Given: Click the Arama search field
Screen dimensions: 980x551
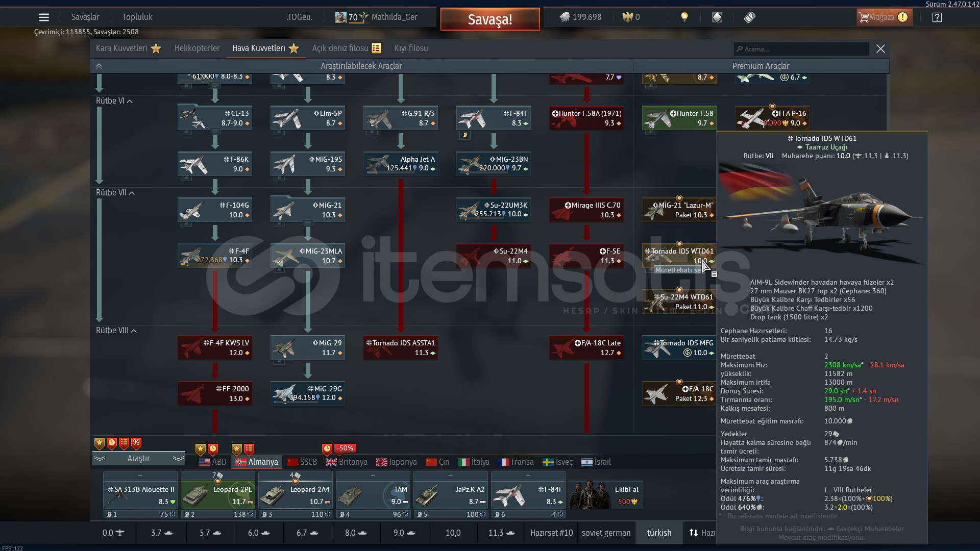Looking at the screenshot, I should tap(801, 49).
